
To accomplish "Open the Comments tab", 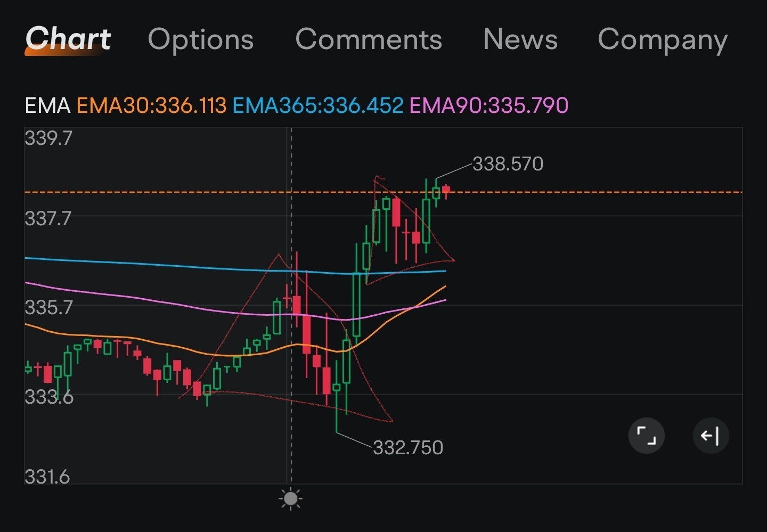I will 369,39.
